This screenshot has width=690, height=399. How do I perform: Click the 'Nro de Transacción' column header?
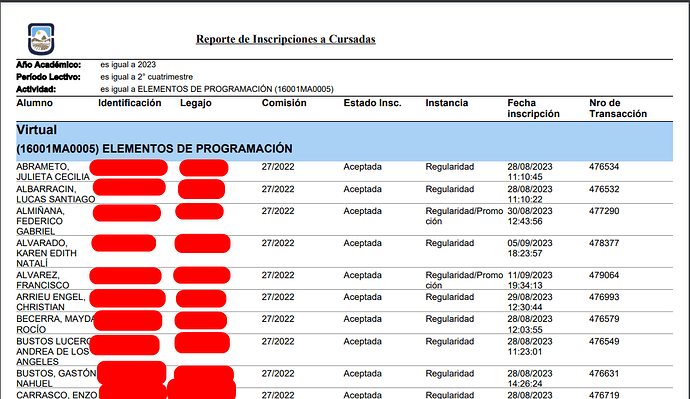(x=618, y=109)
